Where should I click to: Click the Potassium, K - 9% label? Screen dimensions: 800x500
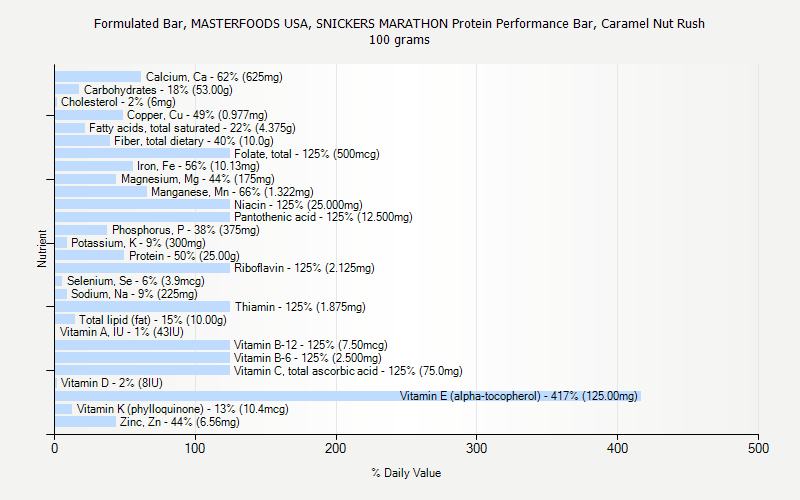coord(138,243)
